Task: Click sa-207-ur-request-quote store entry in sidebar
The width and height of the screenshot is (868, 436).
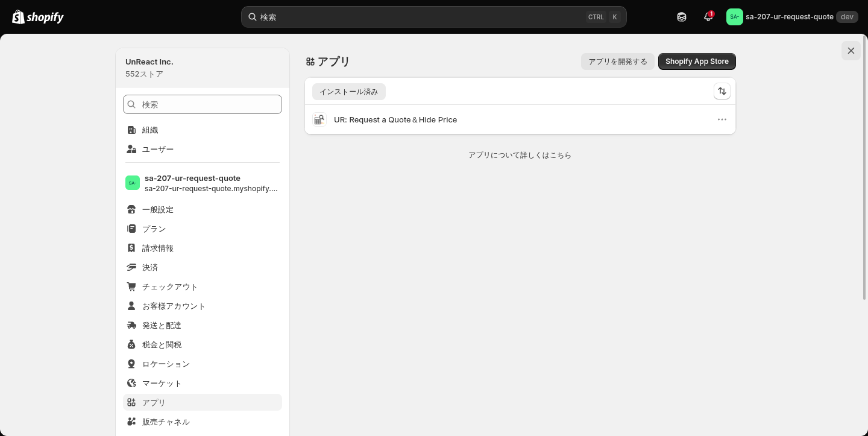Action: [x=203, y=183]
